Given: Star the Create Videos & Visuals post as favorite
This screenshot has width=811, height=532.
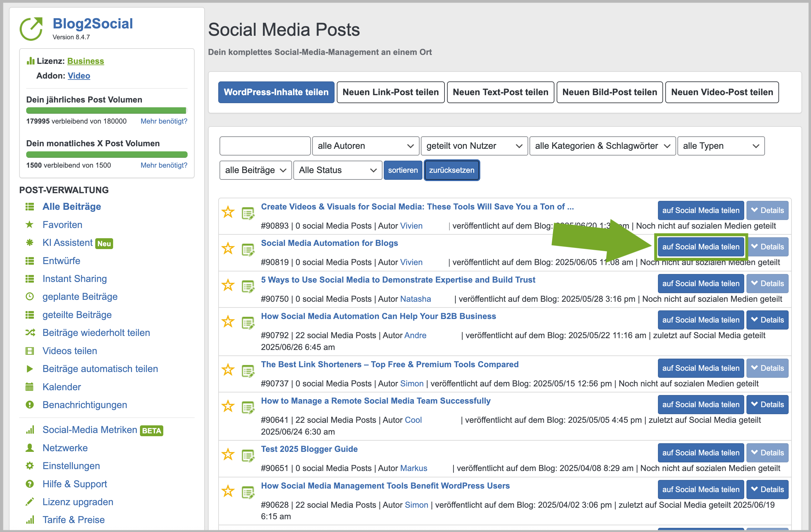Looking at the screenshot, I should point(228,212).
